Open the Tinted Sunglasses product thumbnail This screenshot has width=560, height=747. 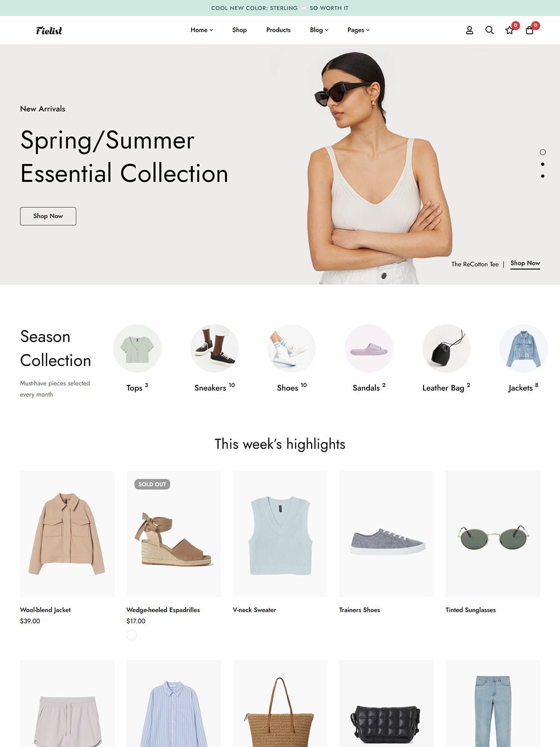tap(493, 534)
